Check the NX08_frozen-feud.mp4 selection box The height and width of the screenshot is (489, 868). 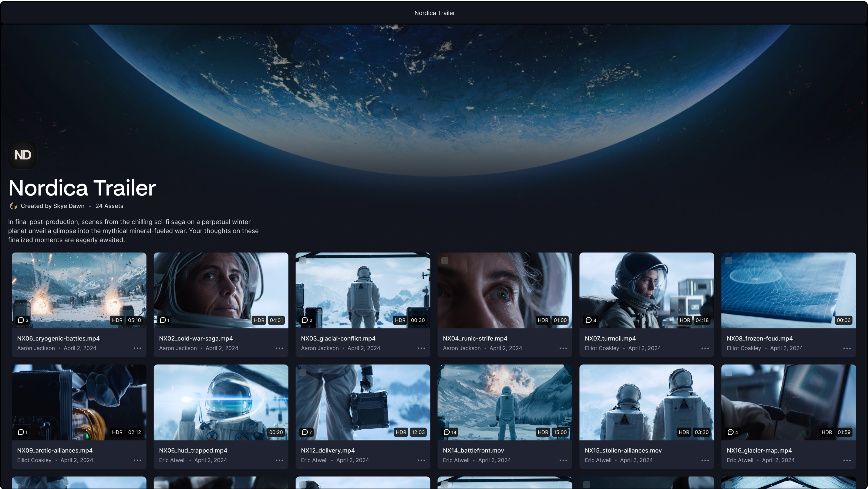coord(728,261)
